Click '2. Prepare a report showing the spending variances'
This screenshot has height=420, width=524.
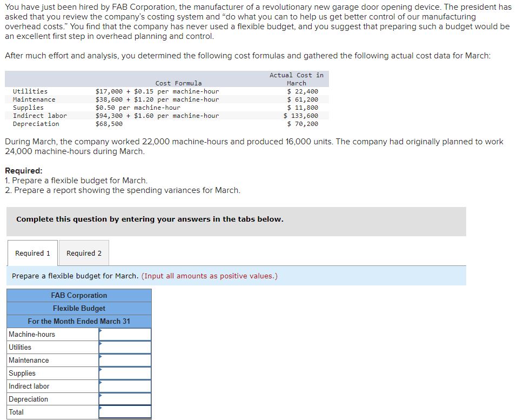(x=123, y=190)
